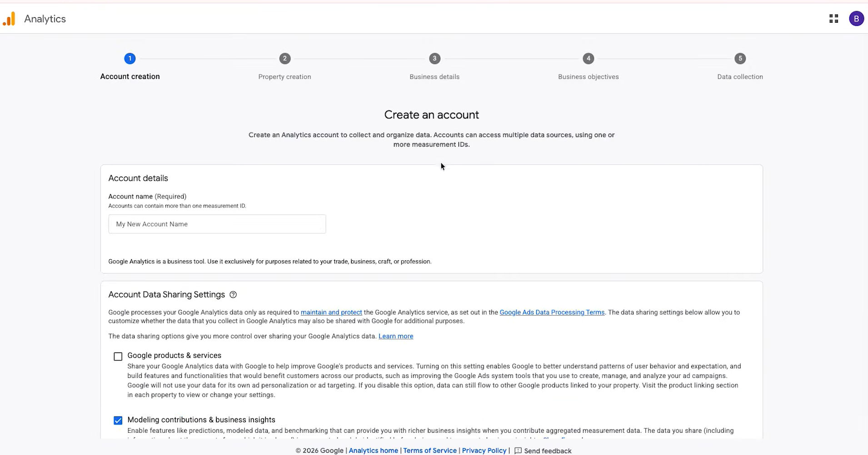Click the Learn more link

tap(396, 336)
